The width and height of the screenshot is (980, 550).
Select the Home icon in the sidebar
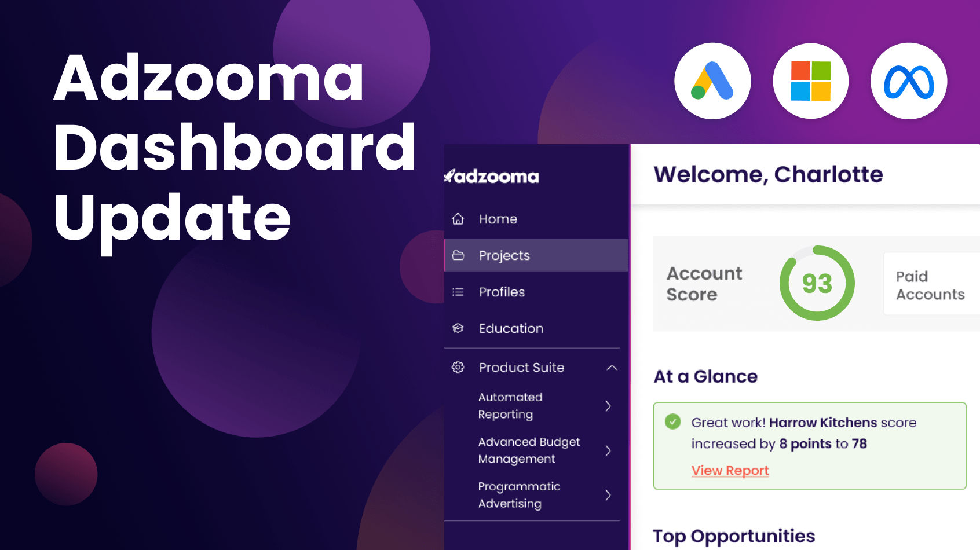(458, 219)
